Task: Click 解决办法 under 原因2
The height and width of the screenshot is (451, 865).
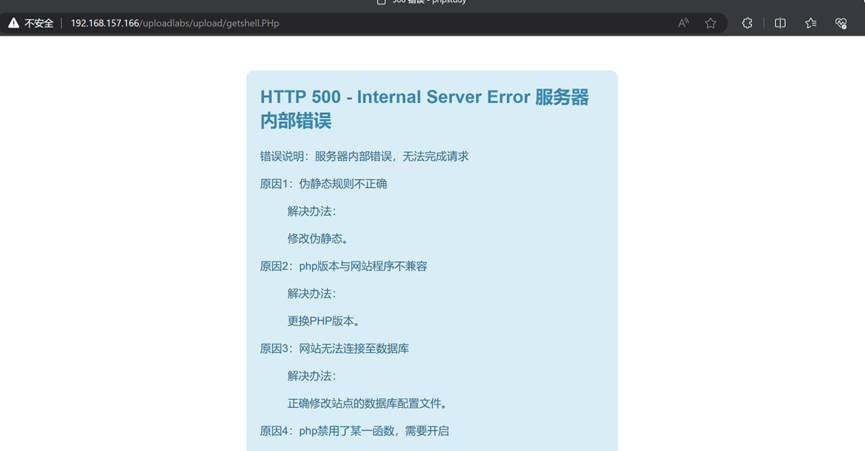Action: point(312,294)
